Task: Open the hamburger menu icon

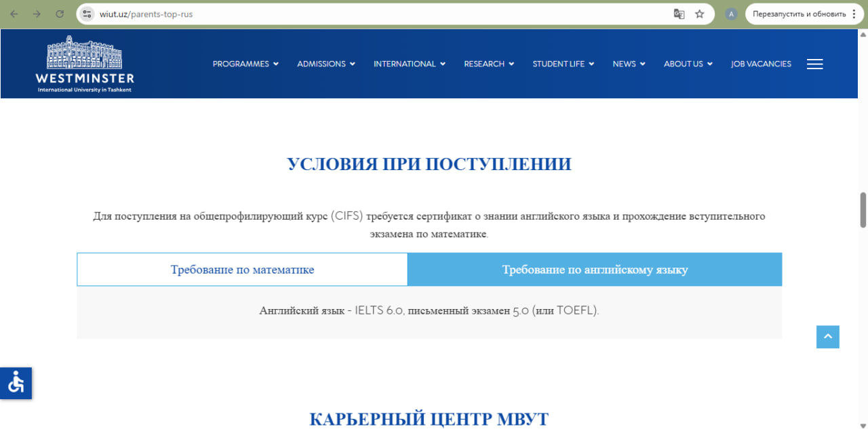Action: point(814,64)
